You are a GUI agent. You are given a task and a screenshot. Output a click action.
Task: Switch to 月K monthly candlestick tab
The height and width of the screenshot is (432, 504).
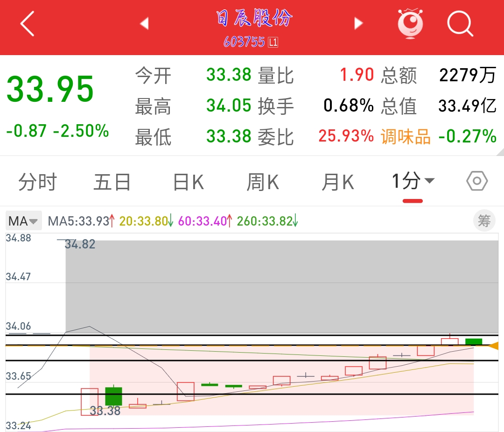(x=337, y=182)
